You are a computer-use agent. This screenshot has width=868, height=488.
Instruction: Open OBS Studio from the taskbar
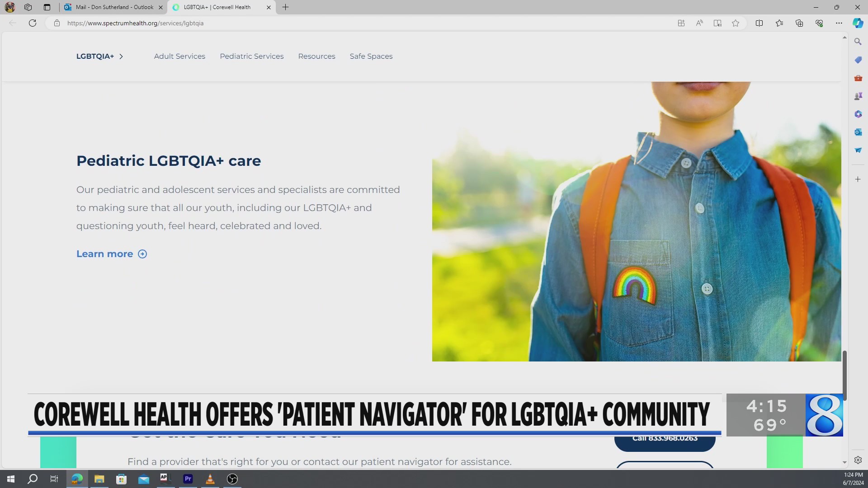click(x=232, y=479)
